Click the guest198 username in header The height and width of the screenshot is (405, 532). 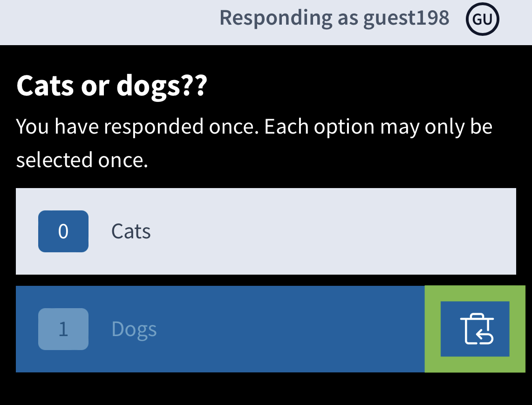[x=406, y=18]
